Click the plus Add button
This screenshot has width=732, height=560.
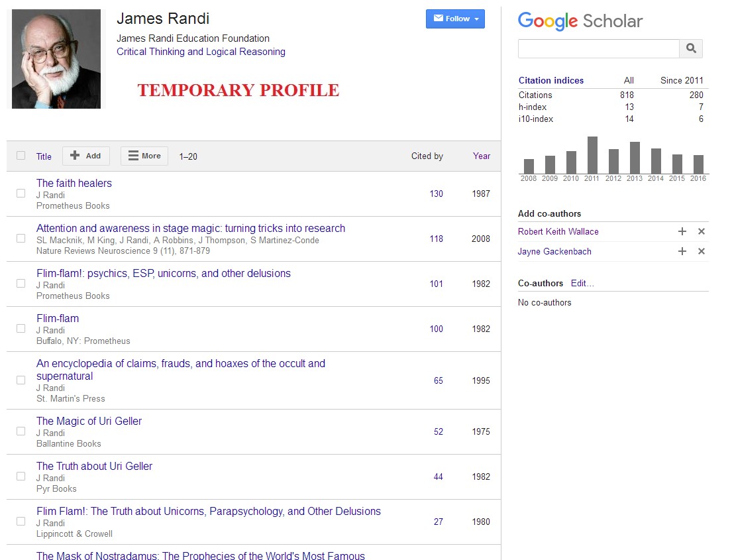point(86,156)
